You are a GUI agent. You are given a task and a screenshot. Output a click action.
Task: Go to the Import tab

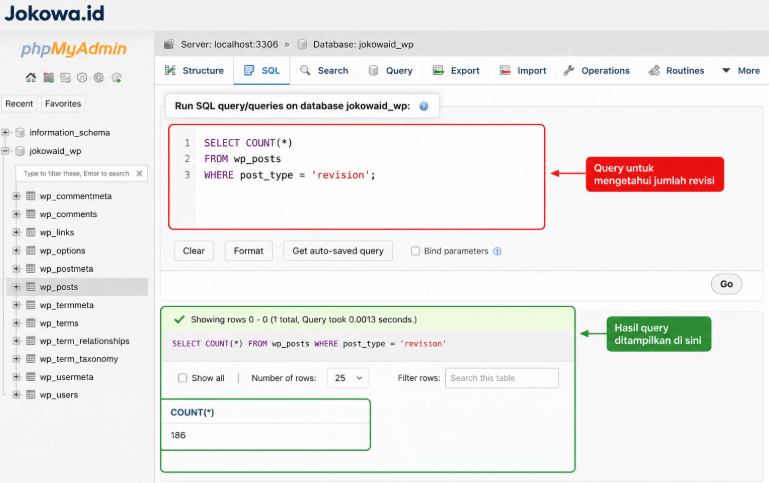[x=523, y=71]
